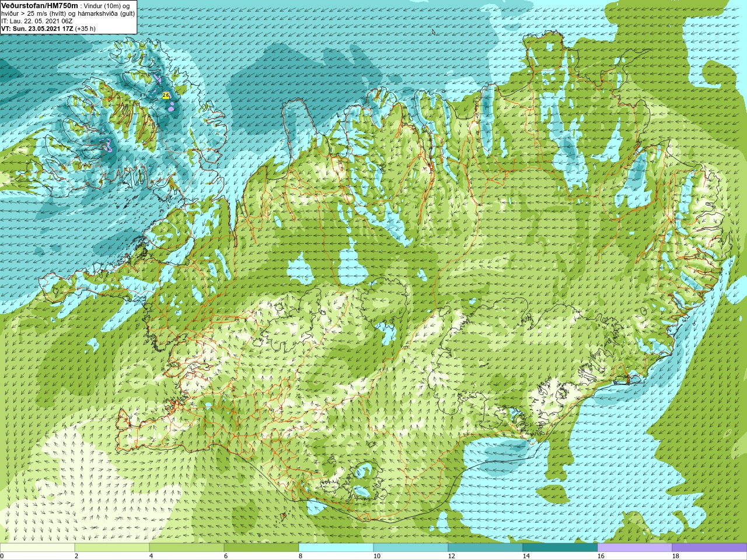Image resolution: width=747 pixels, height=560 pixels.
Task: Click the Veðurstofan/HM750m title text
Action: coord(40,5)
